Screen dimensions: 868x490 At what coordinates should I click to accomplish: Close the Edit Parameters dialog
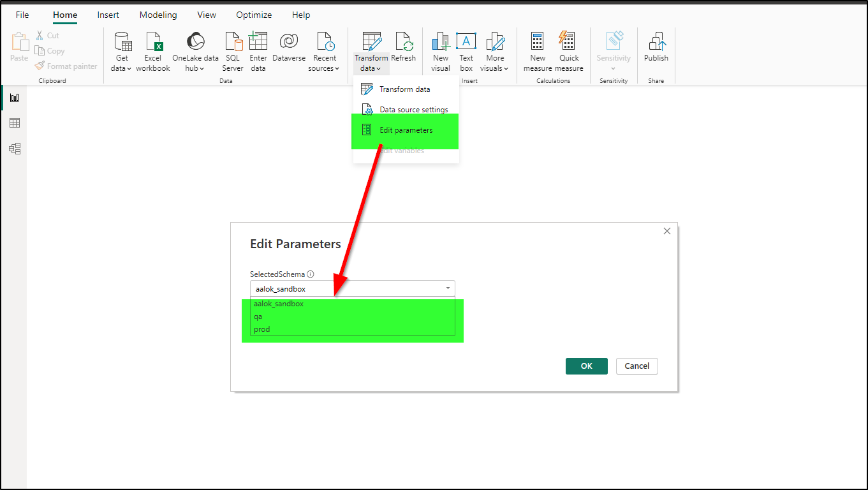click(667, 231)
